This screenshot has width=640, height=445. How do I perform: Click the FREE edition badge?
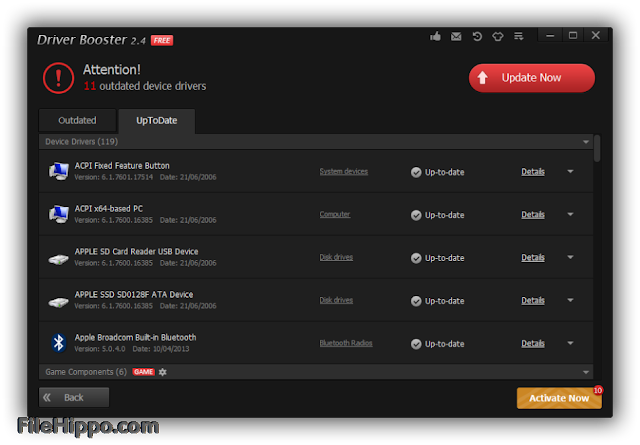[x=162, y=40]
